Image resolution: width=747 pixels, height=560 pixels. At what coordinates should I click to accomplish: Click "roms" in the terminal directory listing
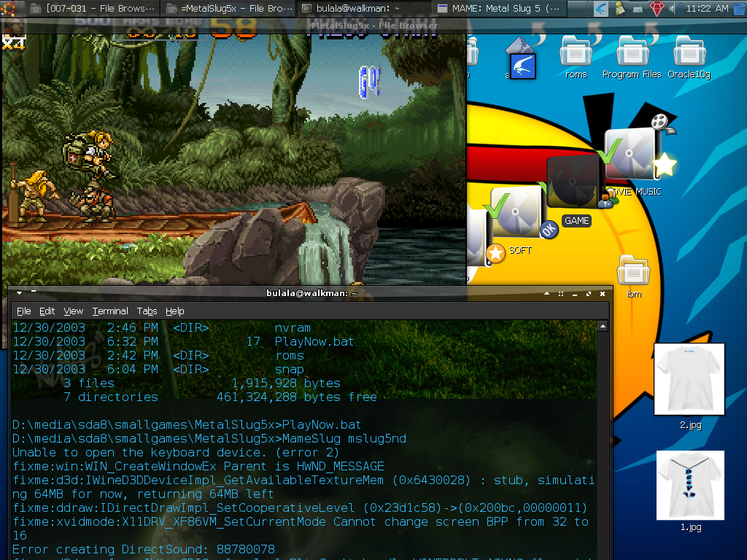289,355
